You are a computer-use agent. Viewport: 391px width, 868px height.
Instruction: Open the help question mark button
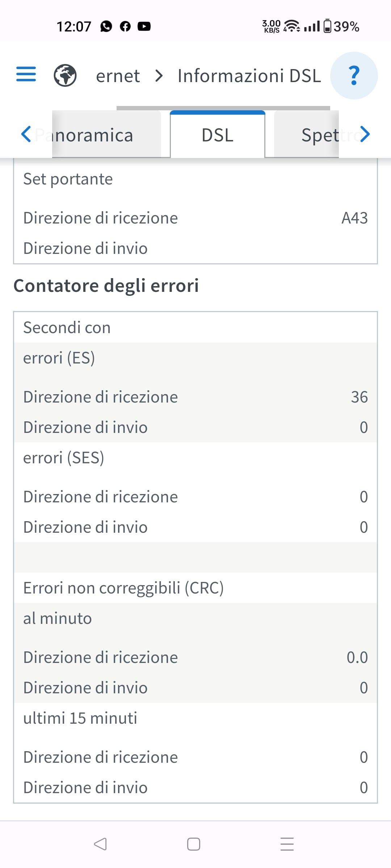354,76
